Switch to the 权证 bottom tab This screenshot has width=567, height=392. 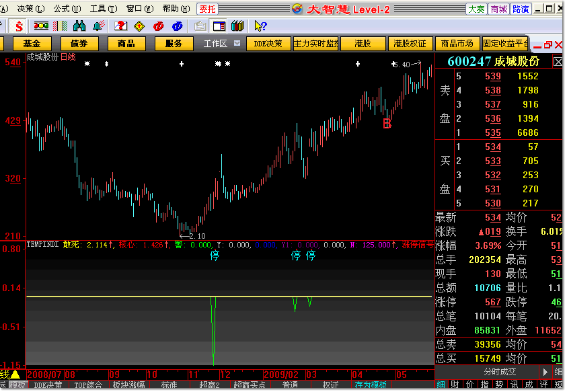coord(330,385)
